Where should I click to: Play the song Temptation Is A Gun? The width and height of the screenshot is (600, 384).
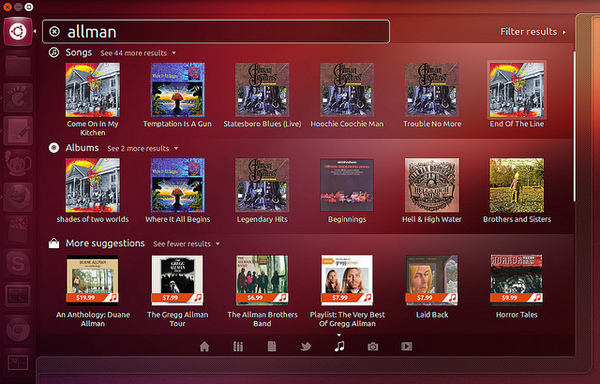[178, 96]
